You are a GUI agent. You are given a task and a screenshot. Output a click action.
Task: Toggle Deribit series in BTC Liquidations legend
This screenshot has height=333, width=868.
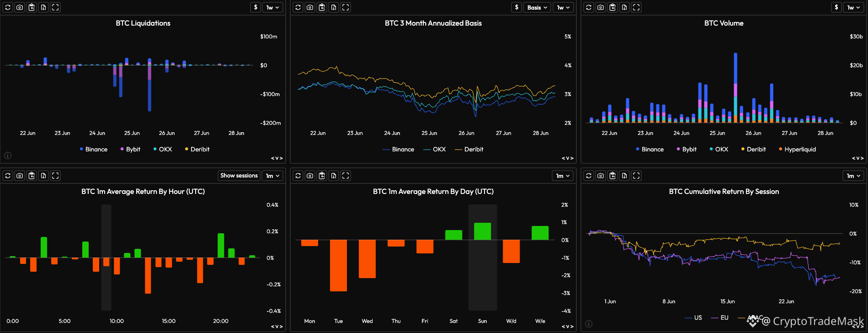click(x=197, y=150)
